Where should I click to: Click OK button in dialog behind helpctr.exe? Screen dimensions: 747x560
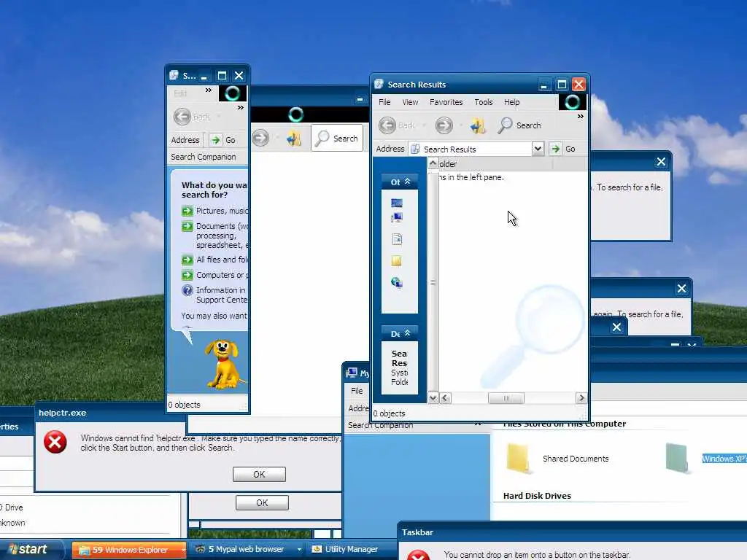tap(262, 503)
